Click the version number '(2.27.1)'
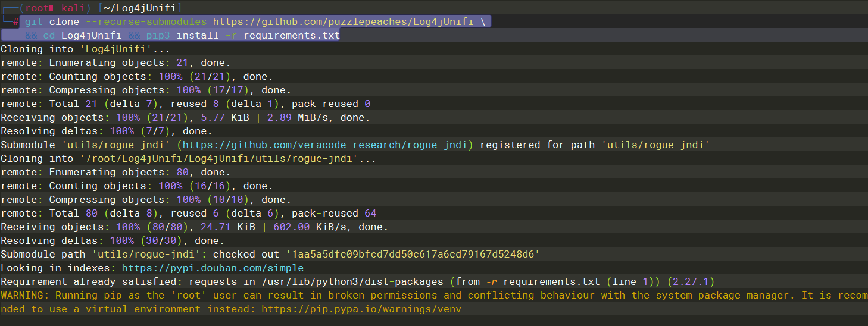The image size is (868, 326). [x=691, y=282]
